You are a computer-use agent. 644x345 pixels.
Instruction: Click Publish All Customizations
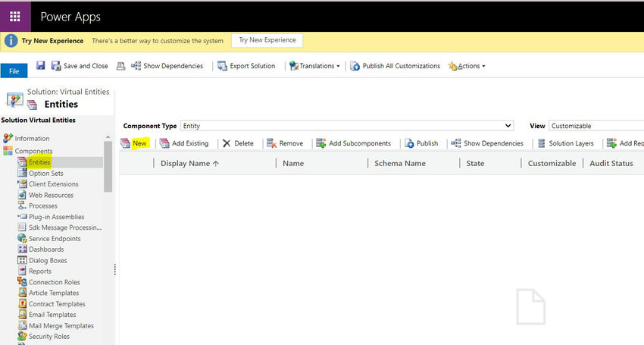tap(395, 66)
